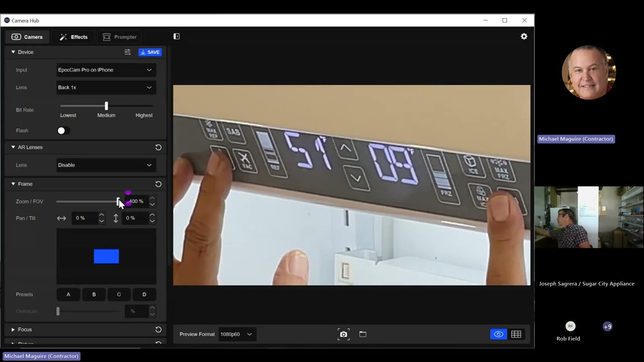Adjust the Bit Rate slider handle

[x=106, y=106]
